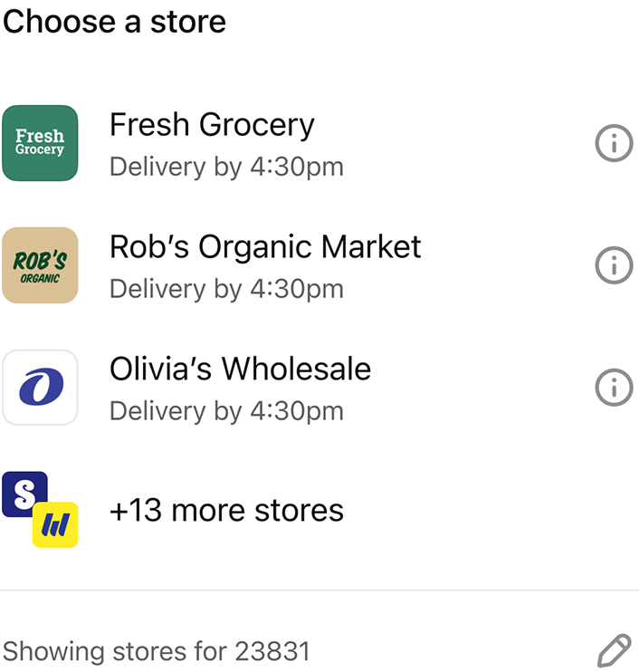Image resolution: width=639 pixels, height=672 pixels.
Task: Click delivery time under Fresh Grocery
Action: [226, 167]
